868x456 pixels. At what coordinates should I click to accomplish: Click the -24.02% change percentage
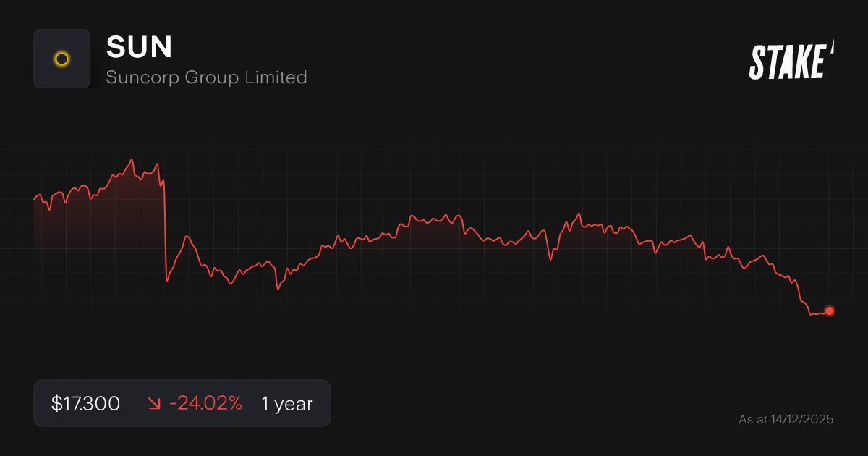click(x=205, y=404)
